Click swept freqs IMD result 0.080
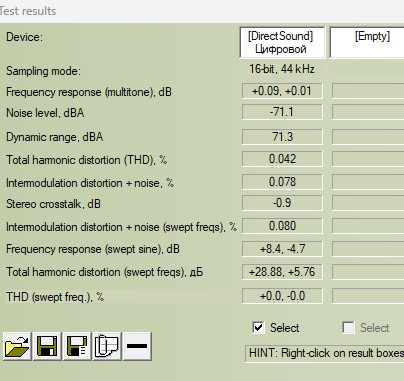The image size is (404, 381). pyautogui.click(x=282, y=226)
